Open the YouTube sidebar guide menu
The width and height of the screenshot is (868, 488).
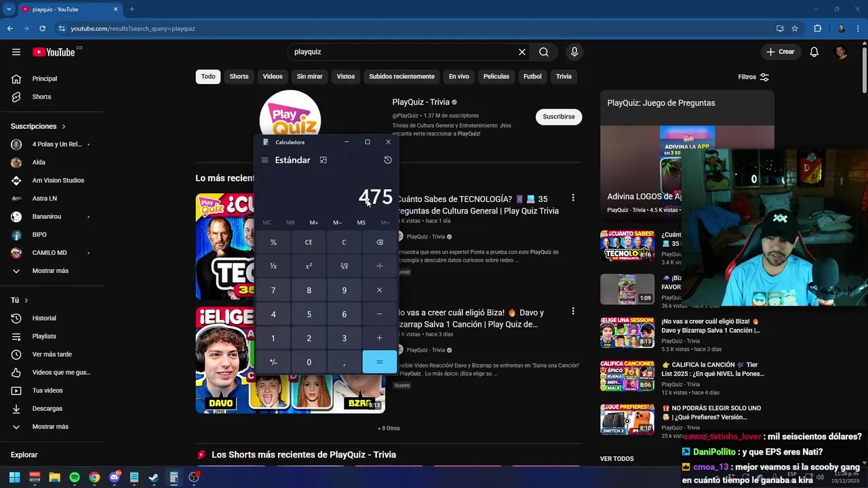coord(16,52)
